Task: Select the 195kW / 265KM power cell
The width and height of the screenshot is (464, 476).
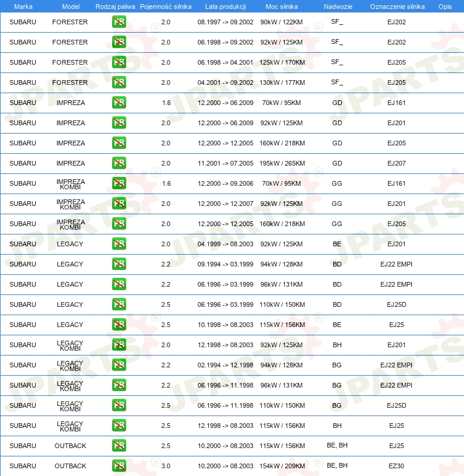Action: [x=282, y=163]
